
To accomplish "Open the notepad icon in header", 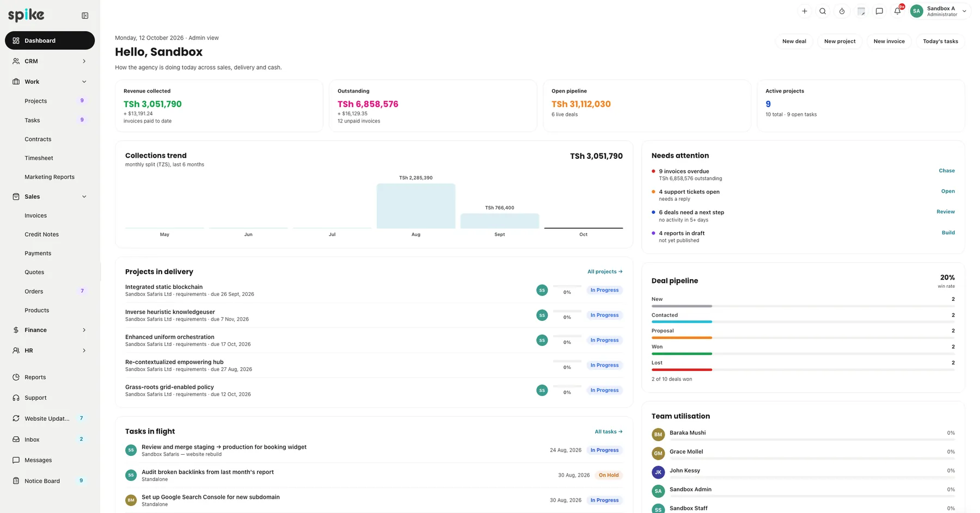I will pos(861,11).
